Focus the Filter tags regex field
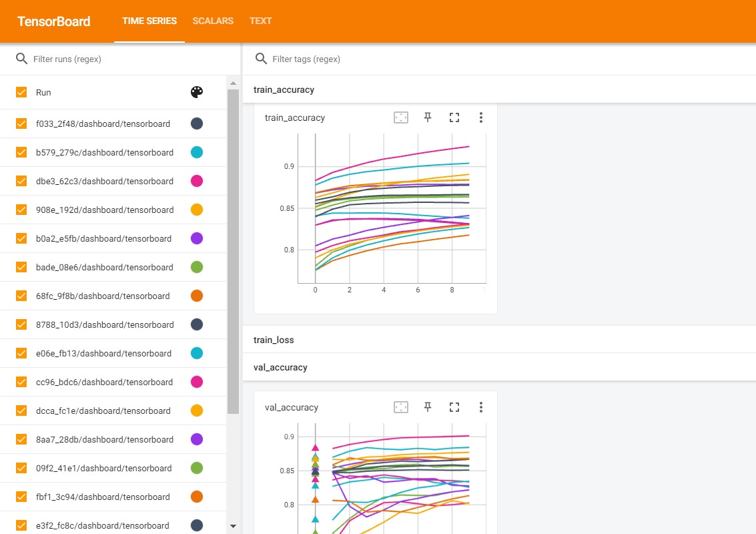 point(511,59)
